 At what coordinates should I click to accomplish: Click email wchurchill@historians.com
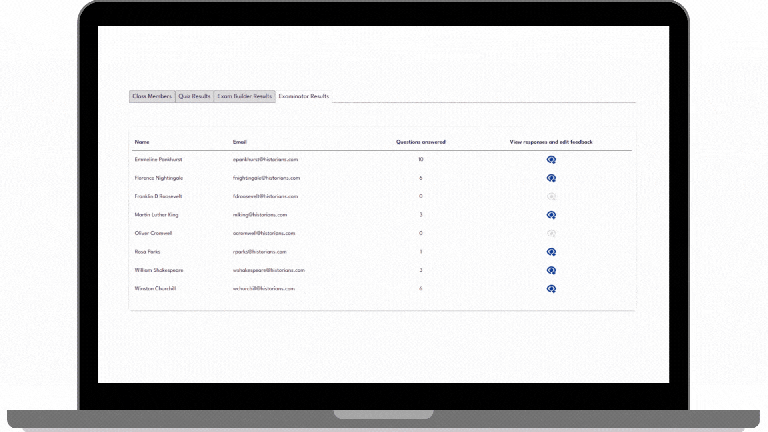click(264, 289)
